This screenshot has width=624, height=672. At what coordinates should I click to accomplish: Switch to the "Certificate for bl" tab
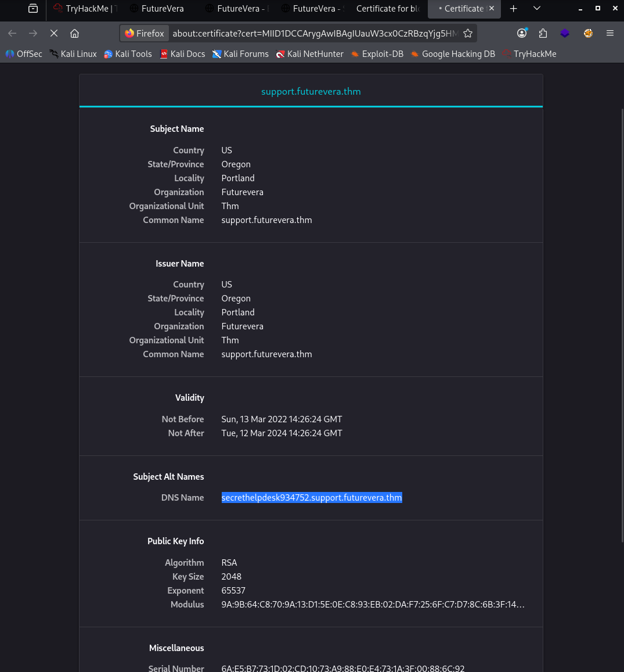[x=388, y=9]
